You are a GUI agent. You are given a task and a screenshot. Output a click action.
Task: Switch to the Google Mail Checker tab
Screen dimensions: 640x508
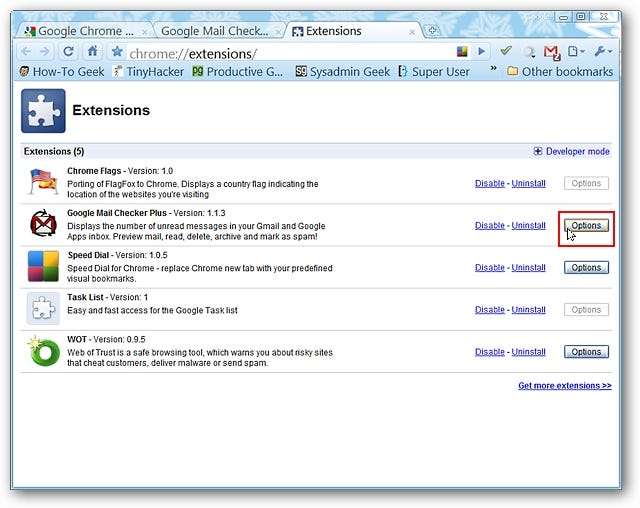pos(214,31)
